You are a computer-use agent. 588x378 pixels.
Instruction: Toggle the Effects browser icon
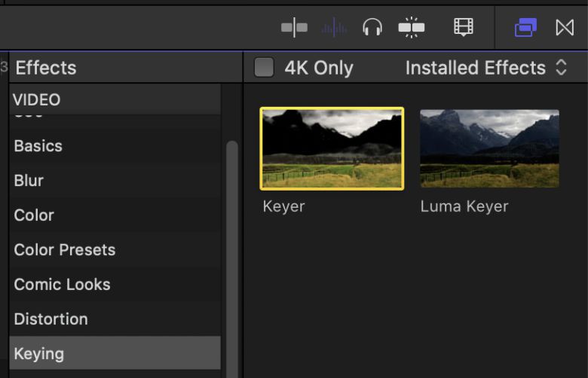point(525,28)
